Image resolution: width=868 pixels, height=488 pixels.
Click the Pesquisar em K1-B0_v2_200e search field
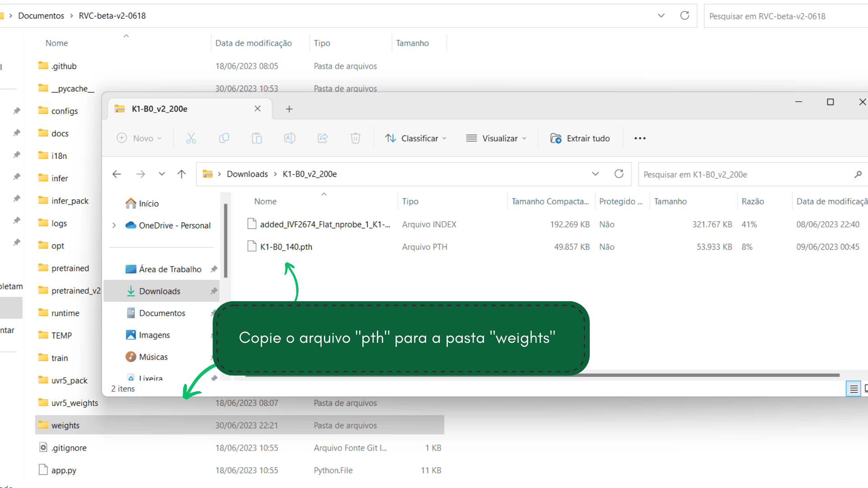tap(746, 175)
